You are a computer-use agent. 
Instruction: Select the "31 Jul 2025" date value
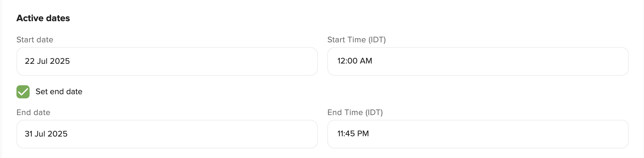[x=46, y=134]
